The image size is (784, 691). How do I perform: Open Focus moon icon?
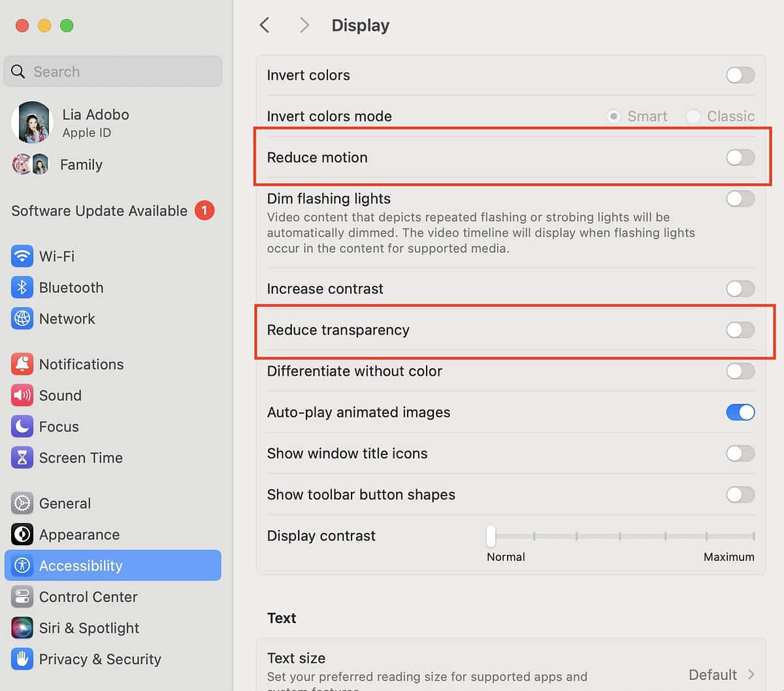point(22,427)
